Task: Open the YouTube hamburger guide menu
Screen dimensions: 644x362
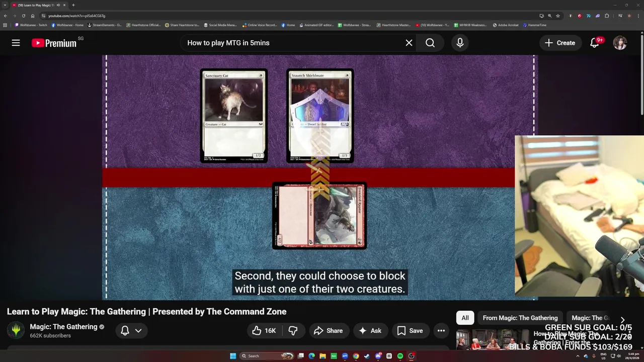Action: (16, 43)
